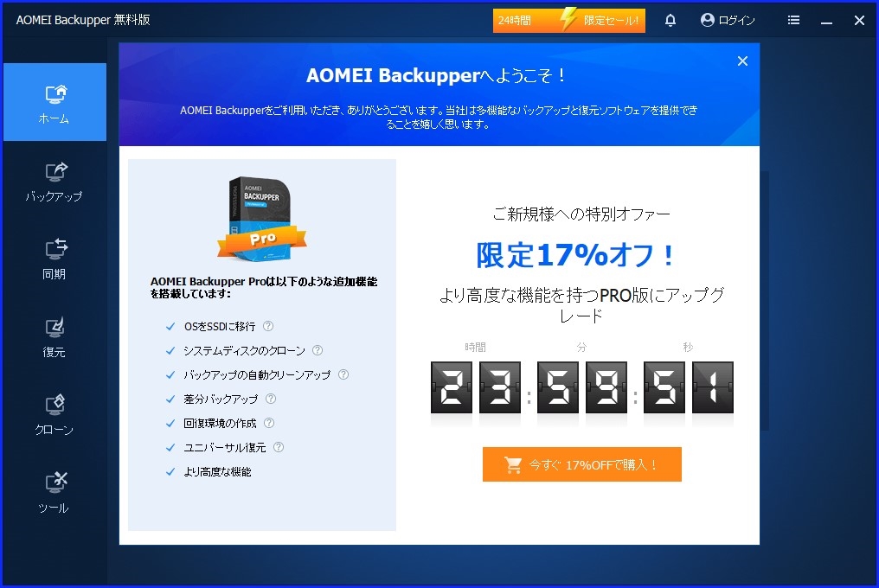Click the shopping cart icon on purchase button
Image resolution: width=879 pixels, height=588 pixels.
click(513, 464)
